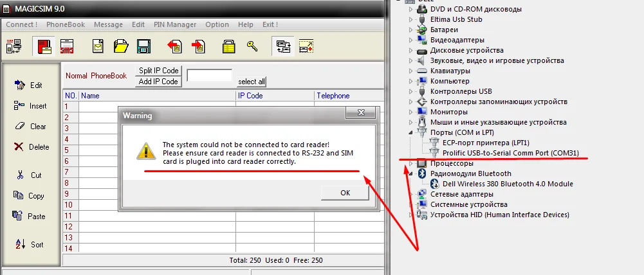This screenshot has height=275, width=644.
Task: Select Мыши и иные указывающие устройства
Action: point(498,122)
